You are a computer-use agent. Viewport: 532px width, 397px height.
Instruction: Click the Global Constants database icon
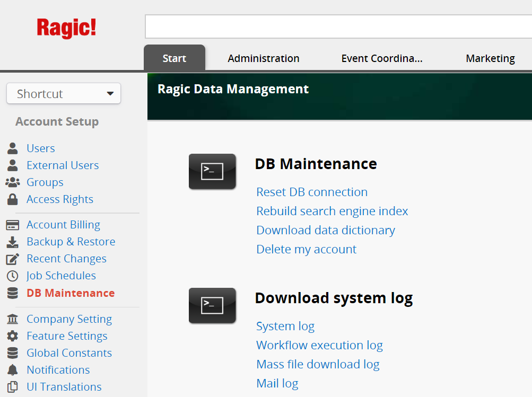click(x=13, y=353)
